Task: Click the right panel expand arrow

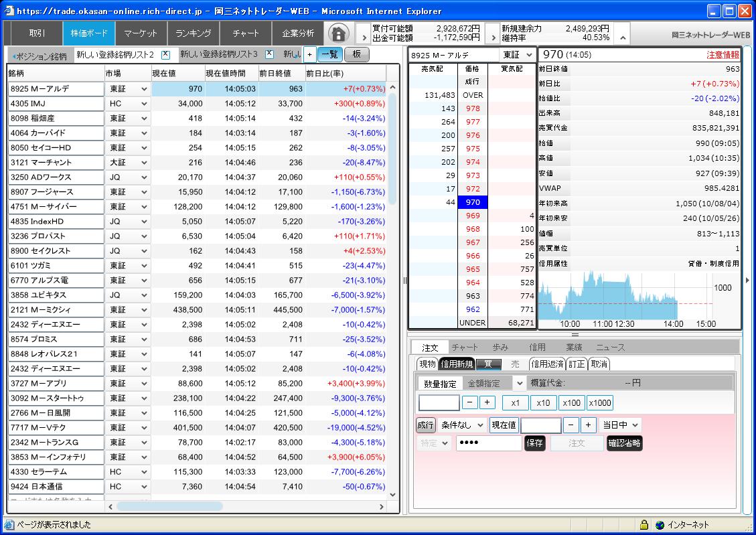Action: coord(748,281)
